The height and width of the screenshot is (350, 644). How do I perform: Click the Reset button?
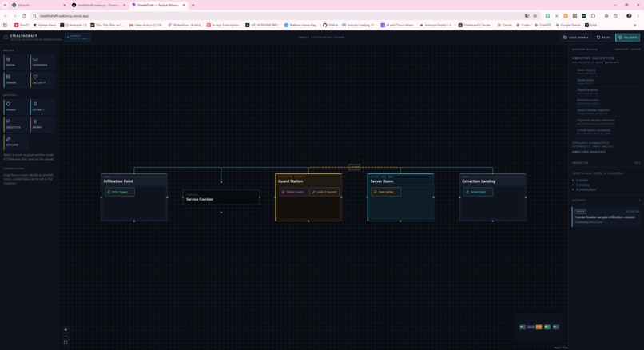603,38
